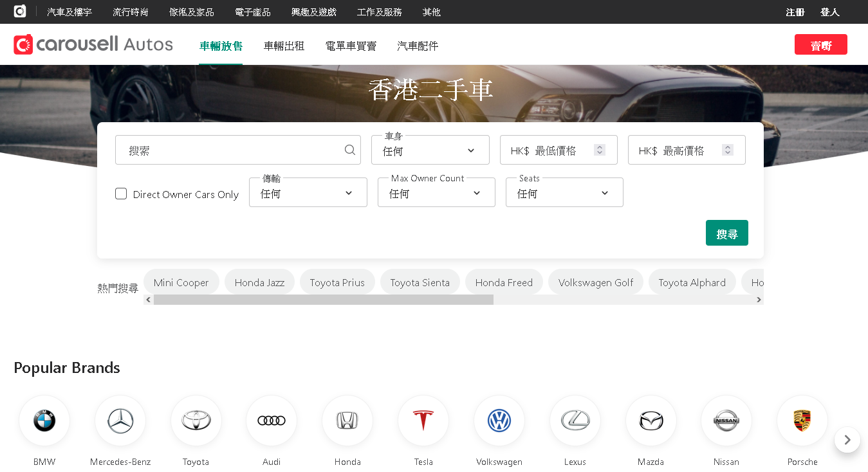The height and width of the screenshot is (472, 868).
Task: Expand the Seats dropdown
Action: pyautogui.click(x=564, y=193)
